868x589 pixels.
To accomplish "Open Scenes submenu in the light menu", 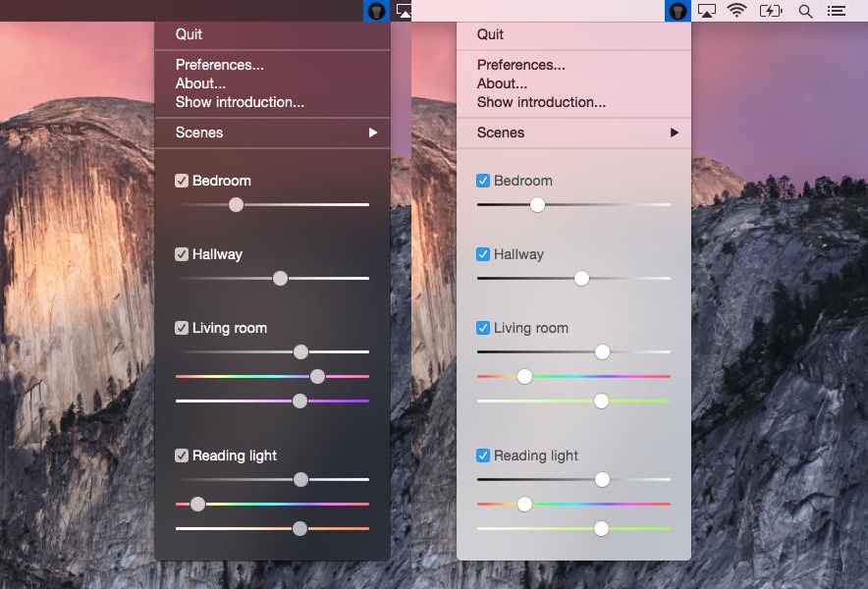I will pyautogui.click(x=573, y=133).
